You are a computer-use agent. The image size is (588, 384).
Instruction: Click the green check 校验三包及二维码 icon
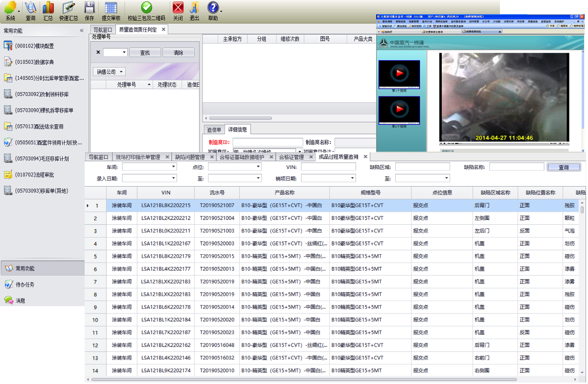coord(146,8)
